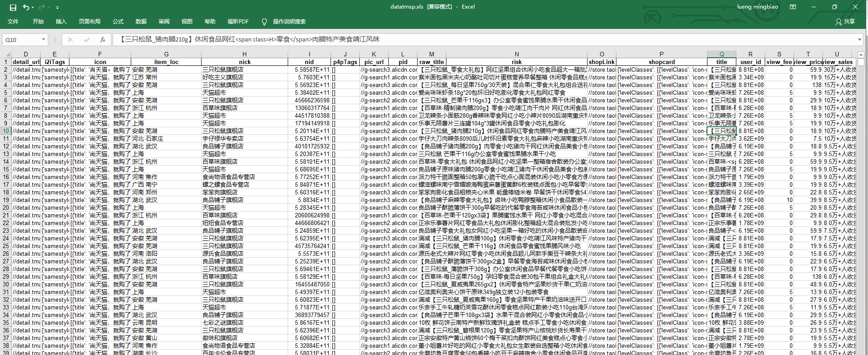Click the vertical scrollbar up arrow
The image size is (868, 355).
[861, 54]
